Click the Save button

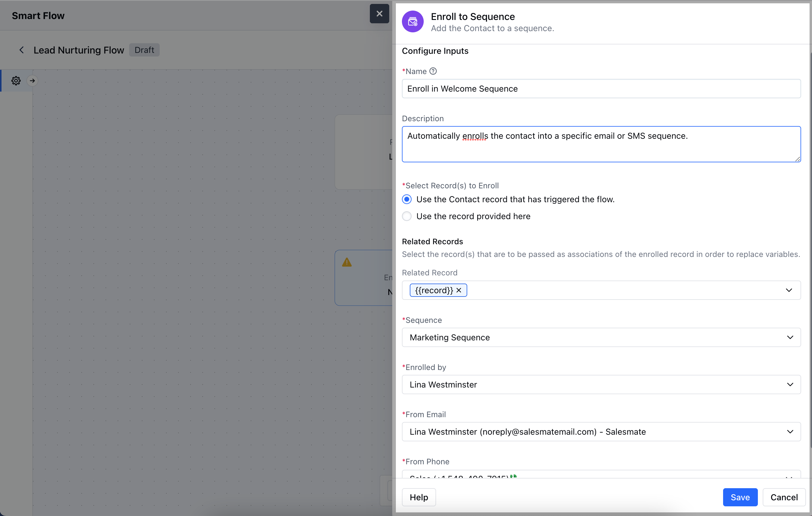click(740, 497)
